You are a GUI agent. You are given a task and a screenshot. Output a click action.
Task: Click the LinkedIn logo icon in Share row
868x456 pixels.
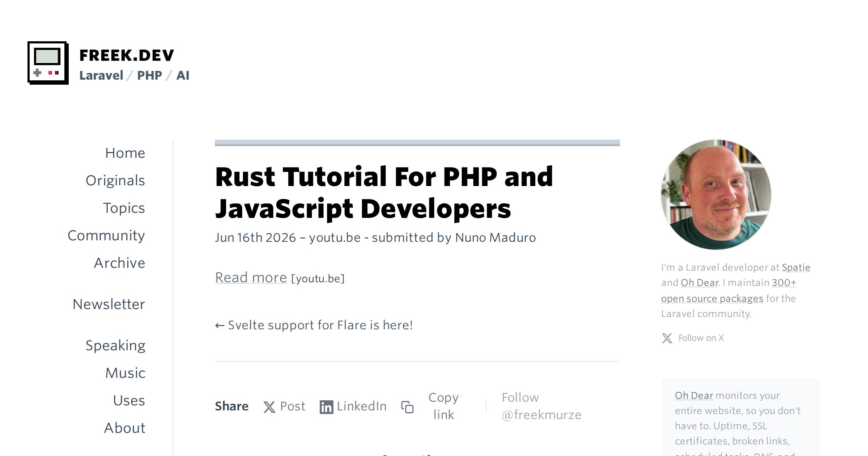click(x=326, y=407)
